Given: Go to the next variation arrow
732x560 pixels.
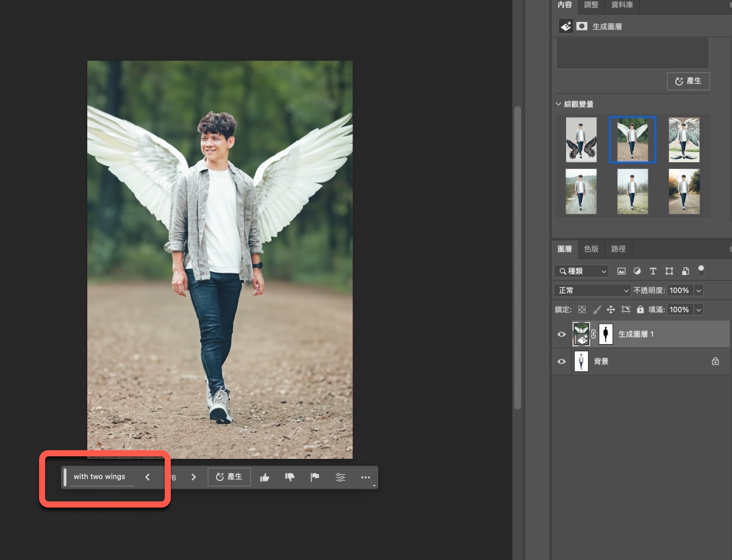Looking at the screenshot, I should [194, 477].
